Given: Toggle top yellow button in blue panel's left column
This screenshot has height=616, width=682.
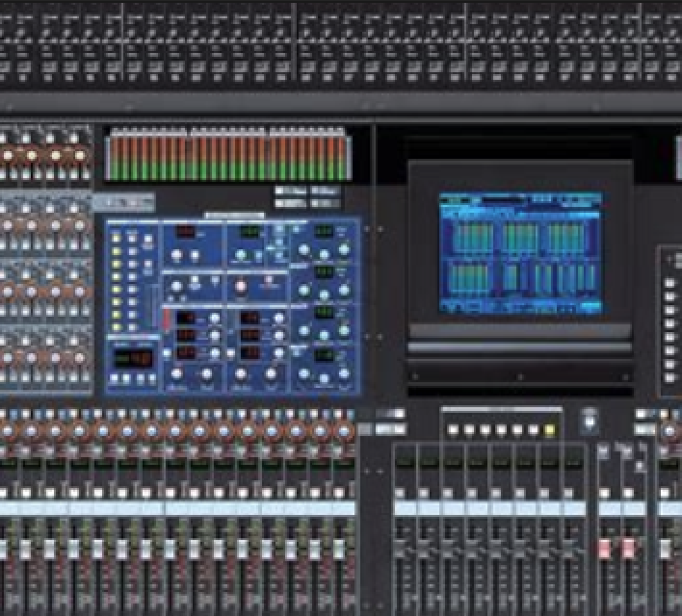Looking at the screenshot, I should tap(117, 239).
